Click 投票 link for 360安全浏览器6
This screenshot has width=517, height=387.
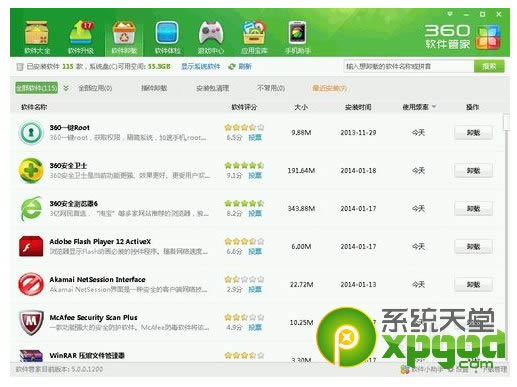(255, 213)
